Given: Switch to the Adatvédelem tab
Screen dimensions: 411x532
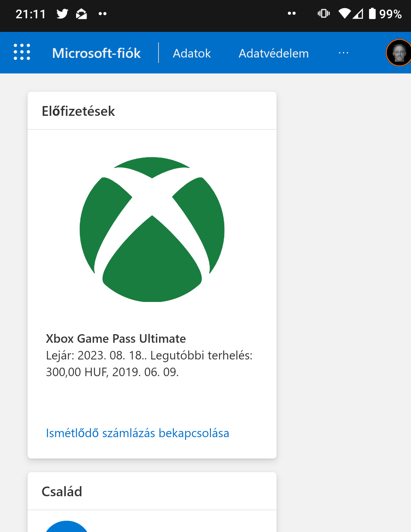Looking at the screenshot, I should pos(273,53).
